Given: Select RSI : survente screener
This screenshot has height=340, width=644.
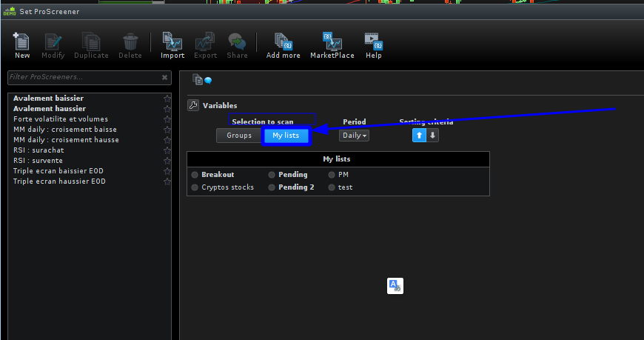Looking at the screenshot, I should (x=38, y=160).
